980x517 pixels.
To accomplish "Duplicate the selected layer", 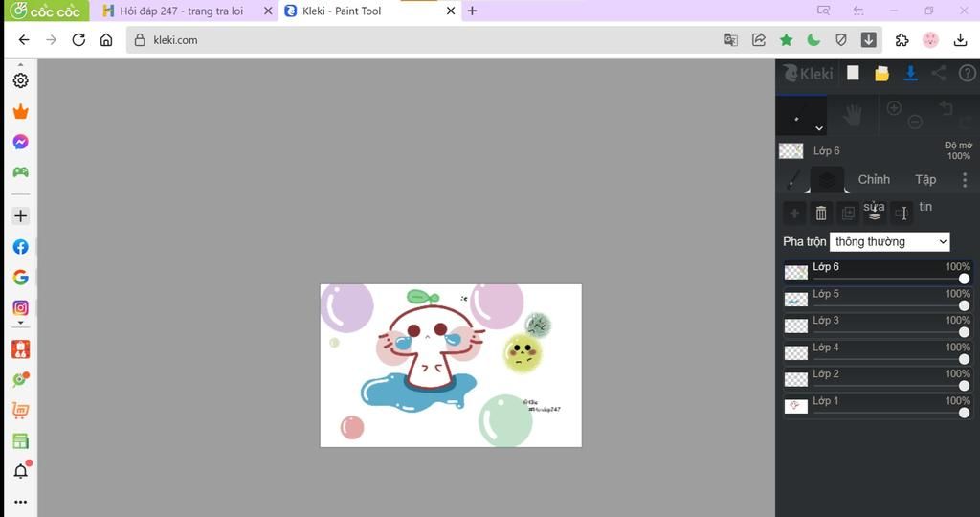I will (848, 214).
